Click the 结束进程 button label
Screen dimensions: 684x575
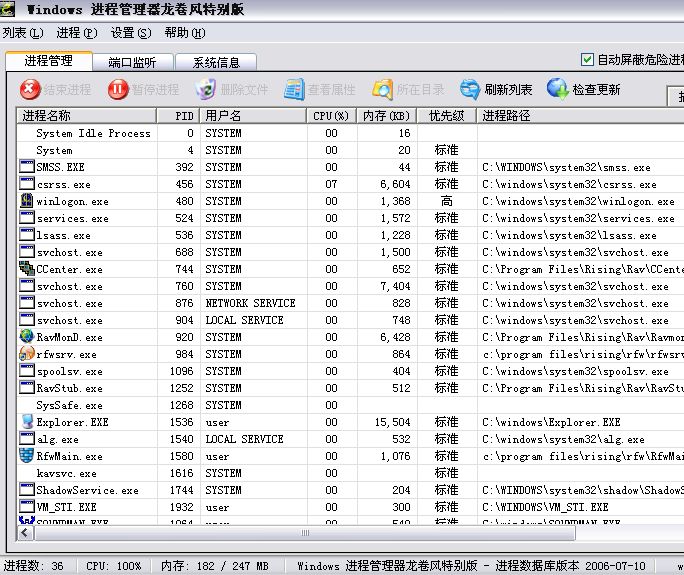[x=67, y=89]
